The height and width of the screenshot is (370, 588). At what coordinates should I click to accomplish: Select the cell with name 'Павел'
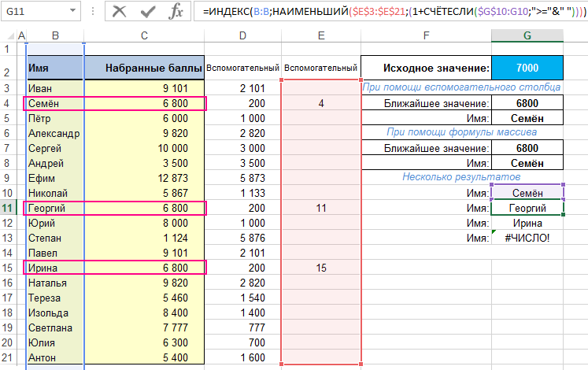point(55,253)
